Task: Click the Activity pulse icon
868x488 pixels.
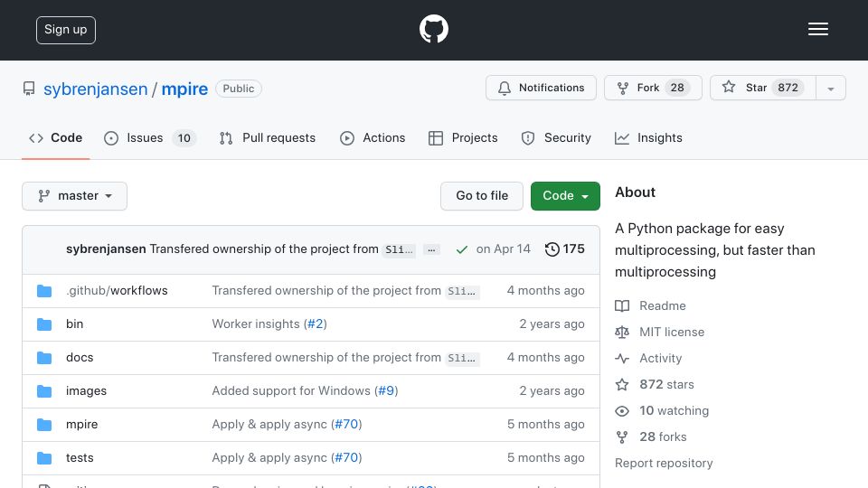Action: click(622, 359)
